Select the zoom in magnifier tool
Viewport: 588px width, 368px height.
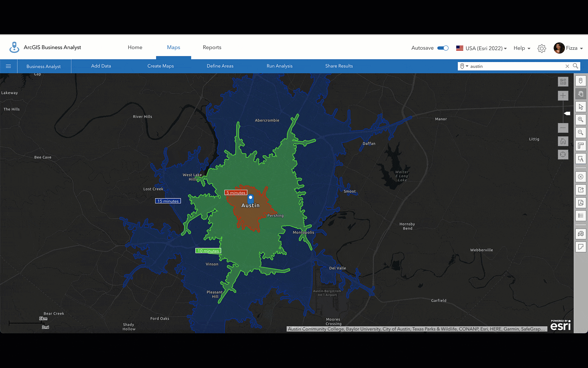click(581, 120)
